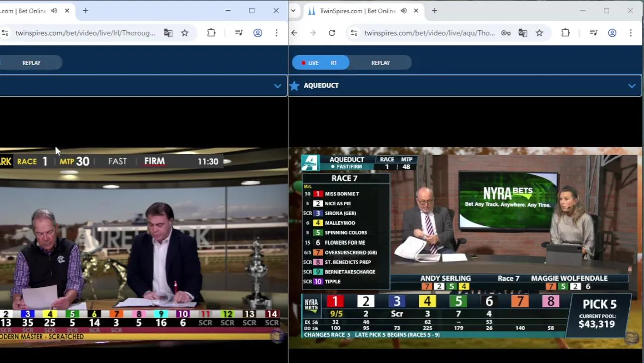Open profile avatar in left window
The height and width of the screenshot is (363, 644).
tap(257, 33)
